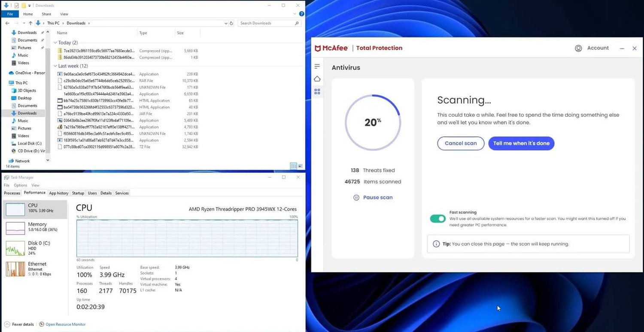Screen dimensions: 644x332
Task: Switch to the App history tab
Action: click(59, 193)
